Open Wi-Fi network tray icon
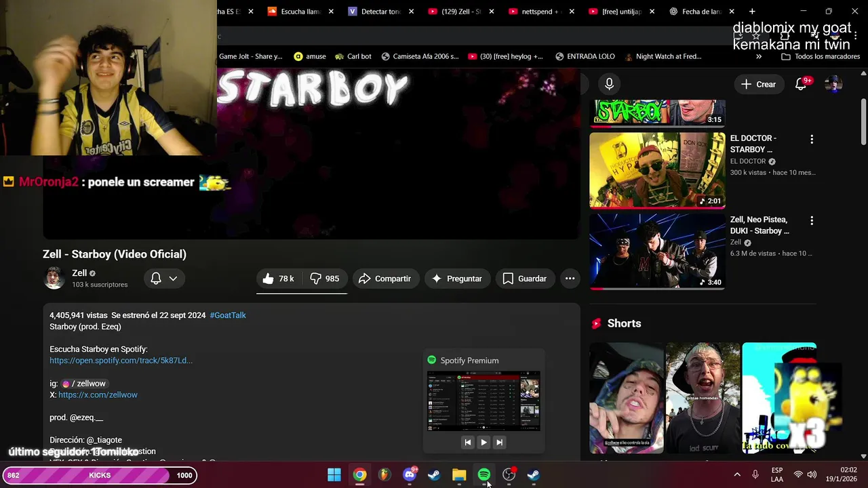Screen dimensions: 868x488 tap(798, 474)
